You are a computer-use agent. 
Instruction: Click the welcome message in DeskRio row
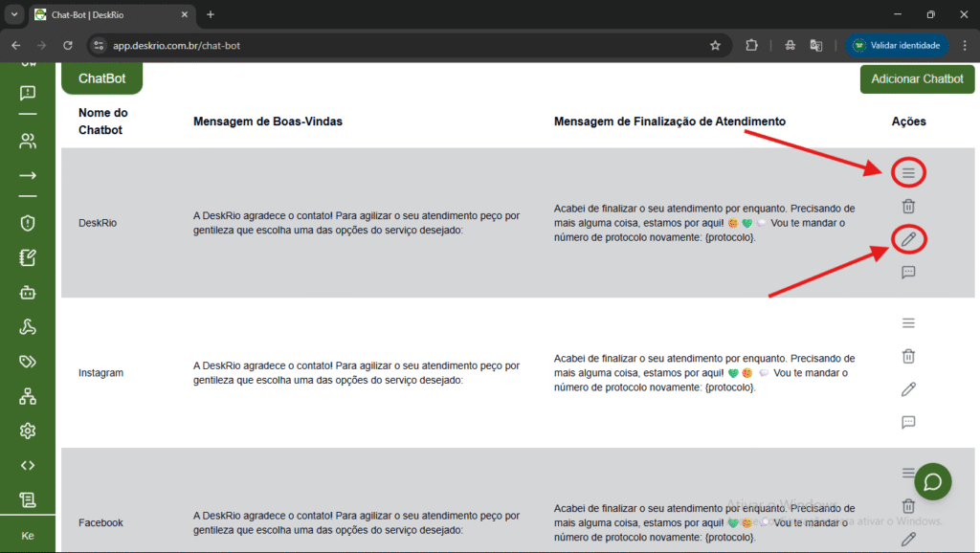click(x=356, y=223)
